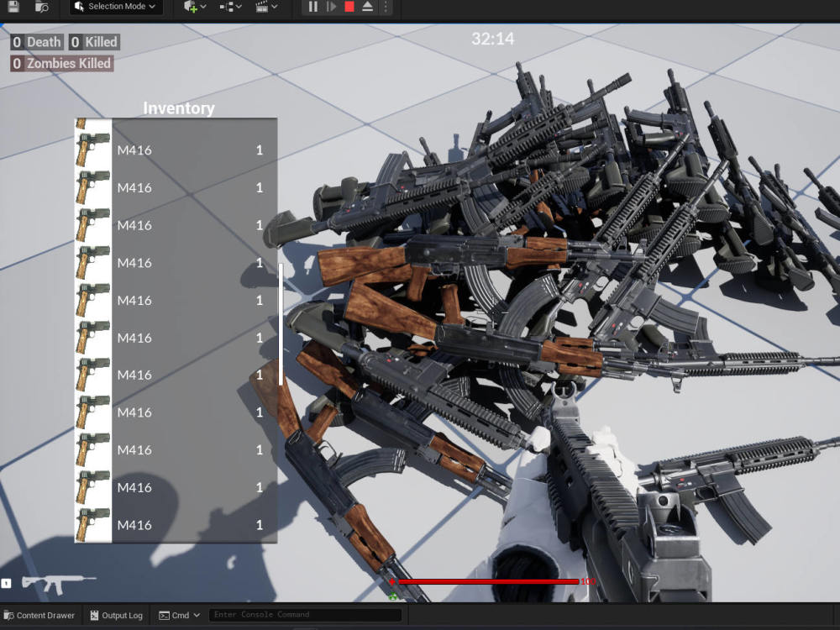Click the weapon slot 1 indicator

coord(6,584)
